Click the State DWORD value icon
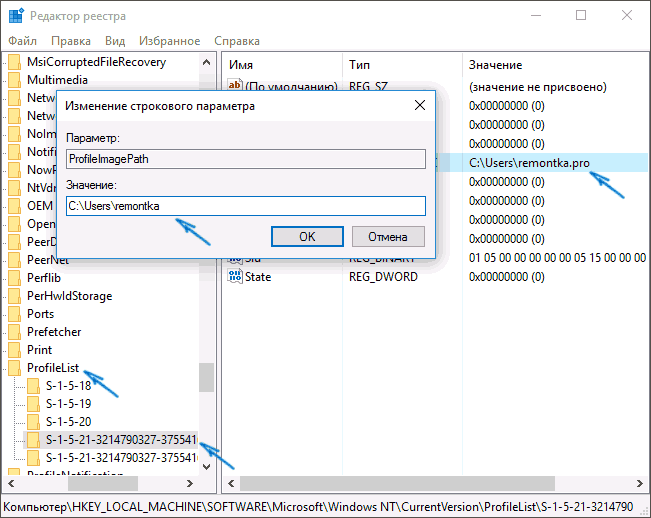The image size is (651, 518). (235, 276)
